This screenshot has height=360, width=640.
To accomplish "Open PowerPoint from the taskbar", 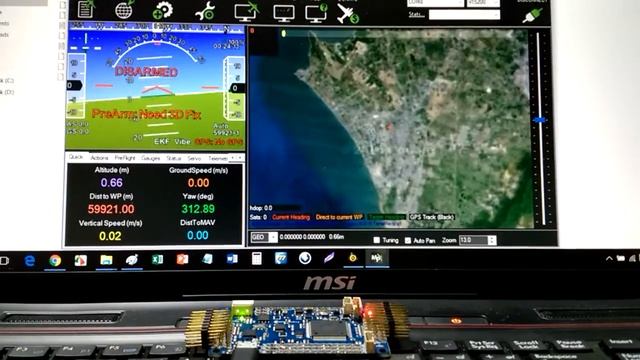I will [182, 259].
